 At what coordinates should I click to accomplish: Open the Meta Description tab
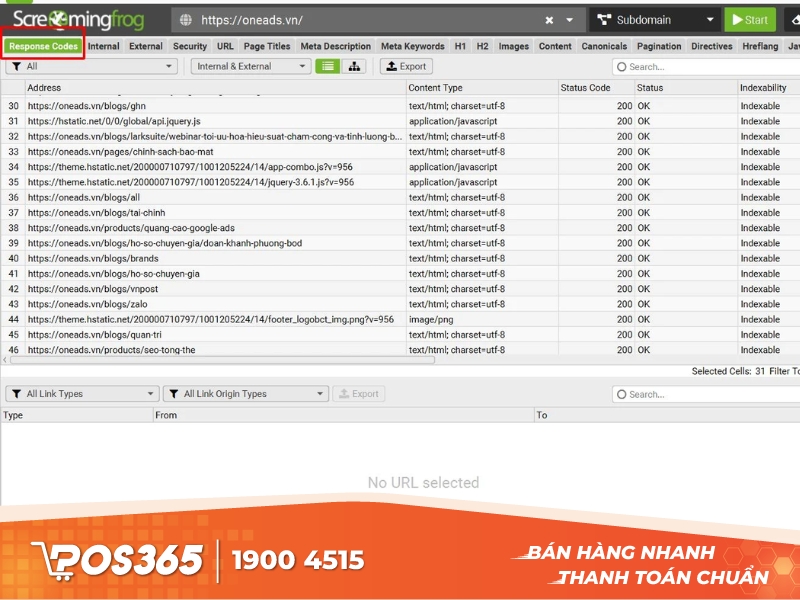[x=335, y=45]
